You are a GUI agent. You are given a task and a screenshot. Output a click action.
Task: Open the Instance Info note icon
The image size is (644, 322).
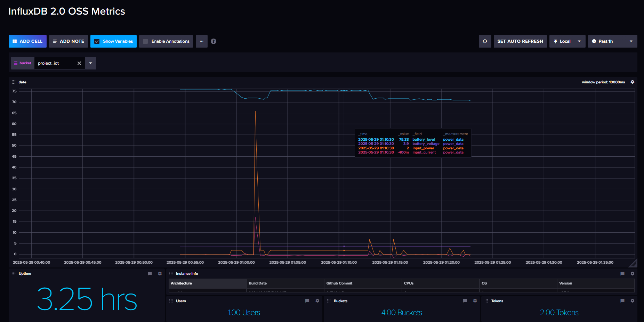[x=622, y=274]
